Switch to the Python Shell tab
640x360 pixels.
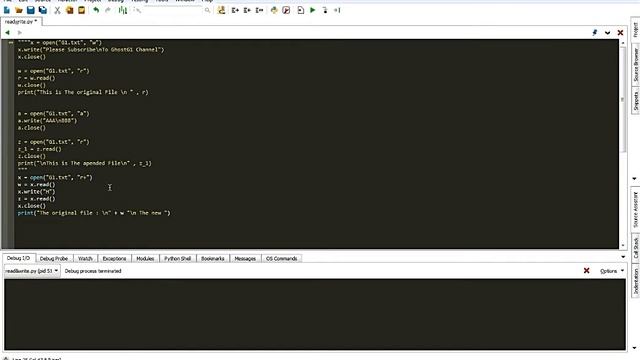click(x=178, y=259)
